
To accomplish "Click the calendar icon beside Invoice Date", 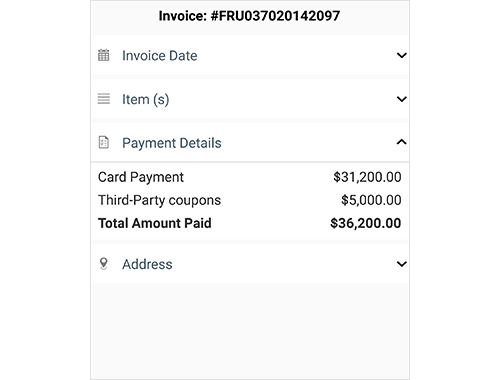I will click(x=103, y=55).
